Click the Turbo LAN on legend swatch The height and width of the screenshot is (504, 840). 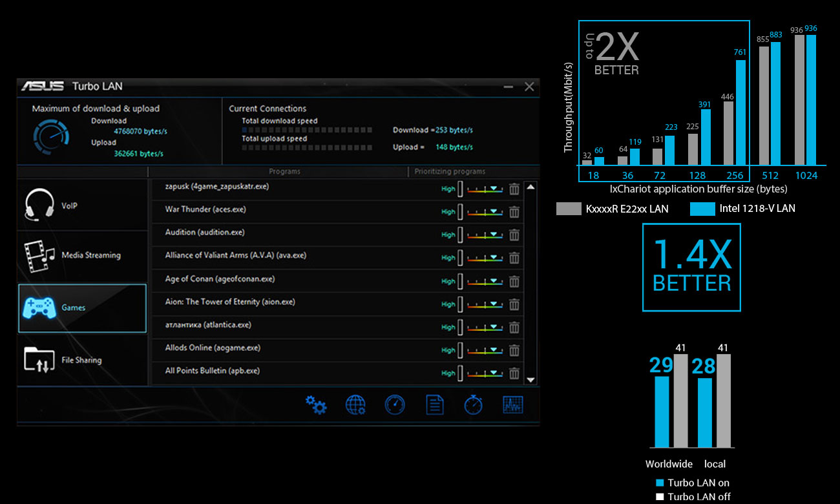coord(660,483)
